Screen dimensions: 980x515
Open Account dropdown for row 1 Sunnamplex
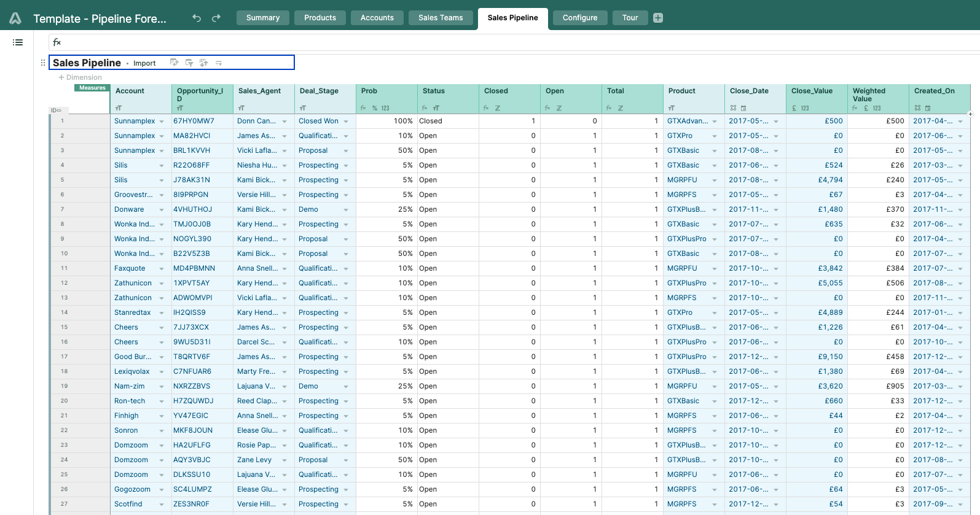[162, 122]
